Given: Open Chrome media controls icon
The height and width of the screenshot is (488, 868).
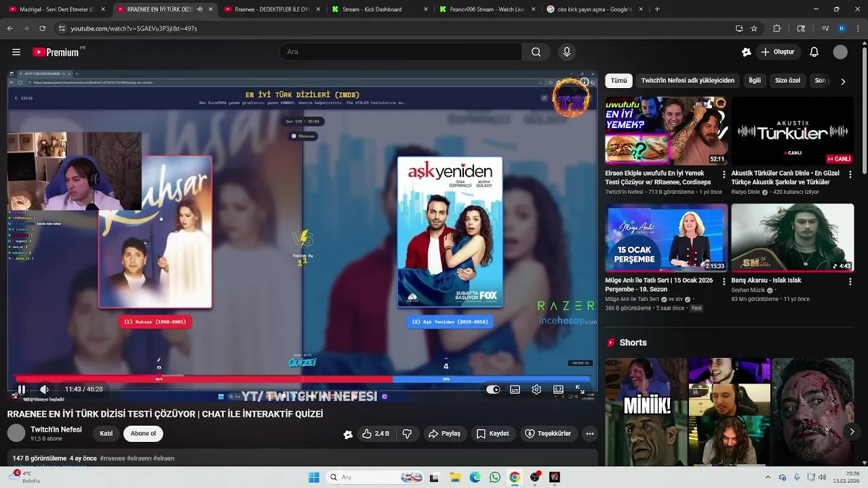Looking at the screenshot, I should point(825,28).
